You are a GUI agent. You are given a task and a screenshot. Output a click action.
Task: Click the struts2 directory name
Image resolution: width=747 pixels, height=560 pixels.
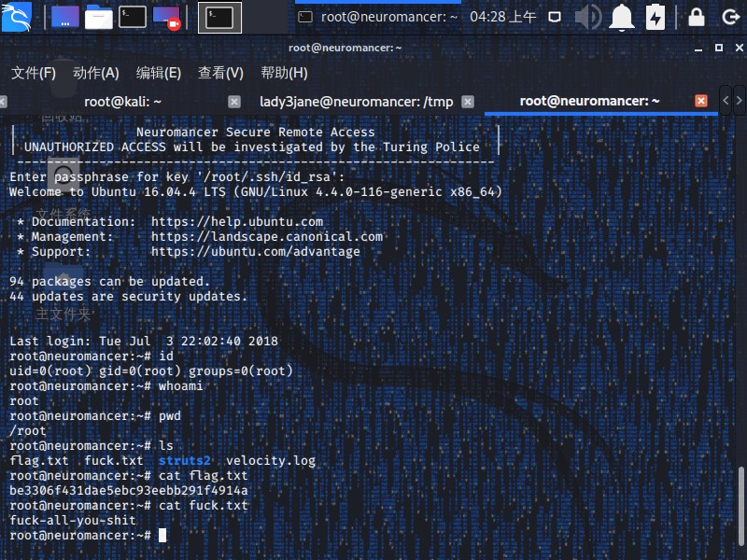pos(184,460)
